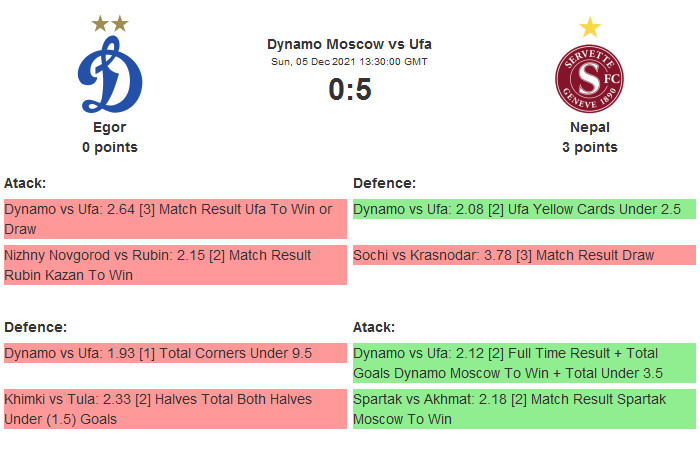This screenshot has height=460, width=700.
Task: Select the Khimki vs Tula halves bet
Action: [175, 408]
